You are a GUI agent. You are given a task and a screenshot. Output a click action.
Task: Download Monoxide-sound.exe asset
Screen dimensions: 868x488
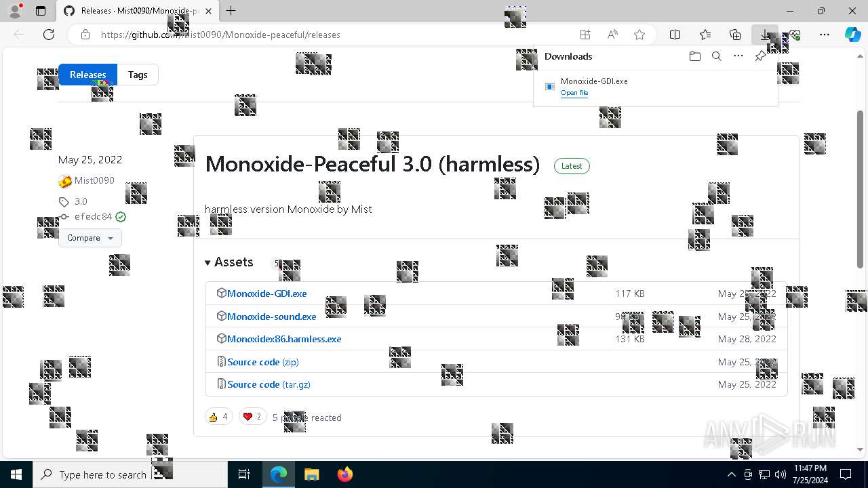click(x=271, y=317)
